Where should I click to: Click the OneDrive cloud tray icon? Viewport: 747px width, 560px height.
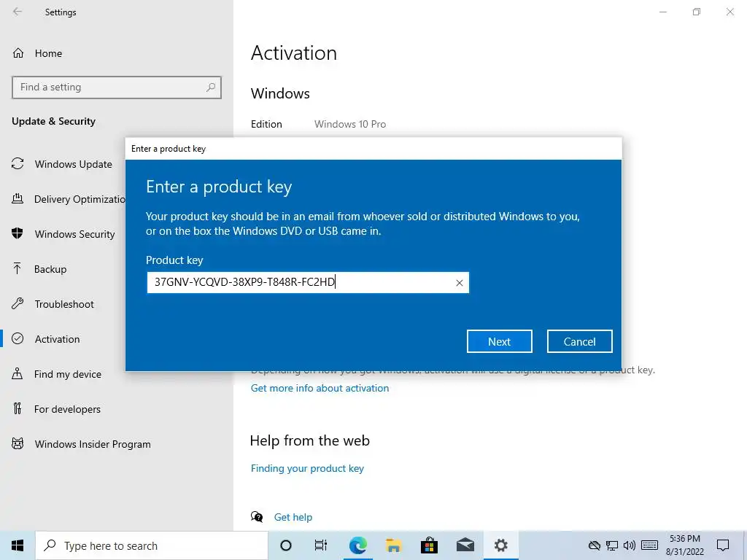pos(594,545)
